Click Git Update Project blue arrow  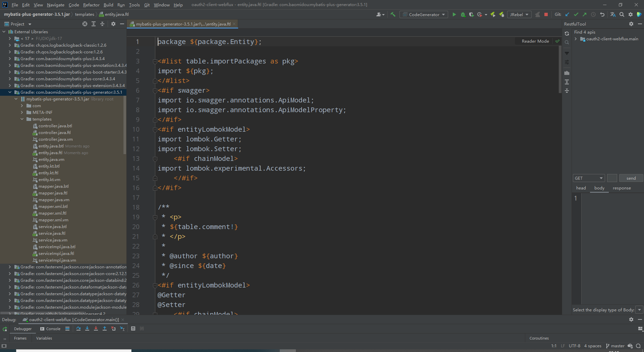click(x=567, y=14)
